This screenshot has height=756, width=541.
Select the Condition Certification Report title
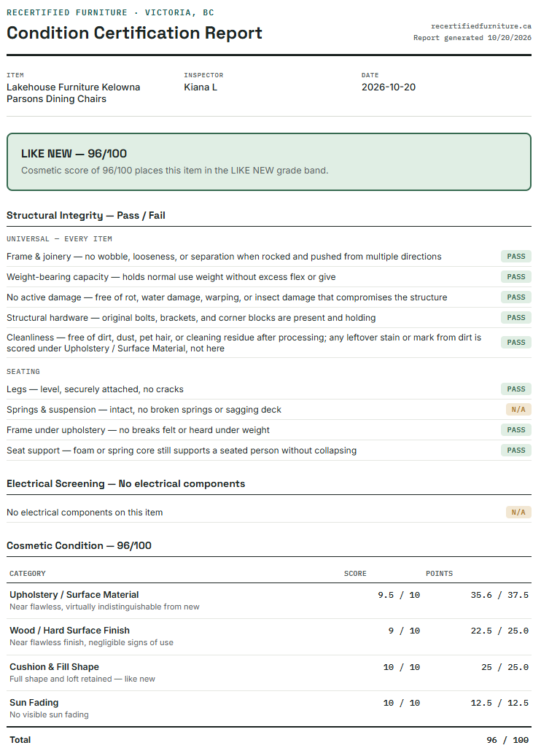click(x=135, y=33)
